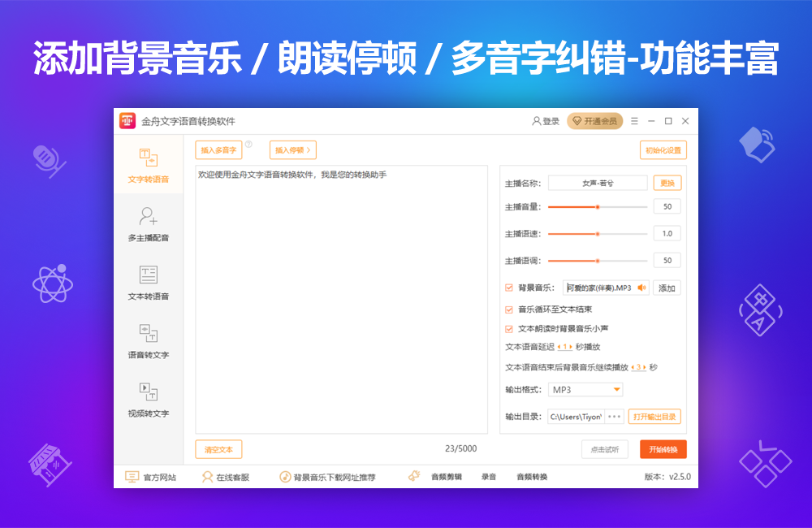This screenshot has height=528, width=812.
Task: Click the 清空文本 button
Action: pos(218,449)
